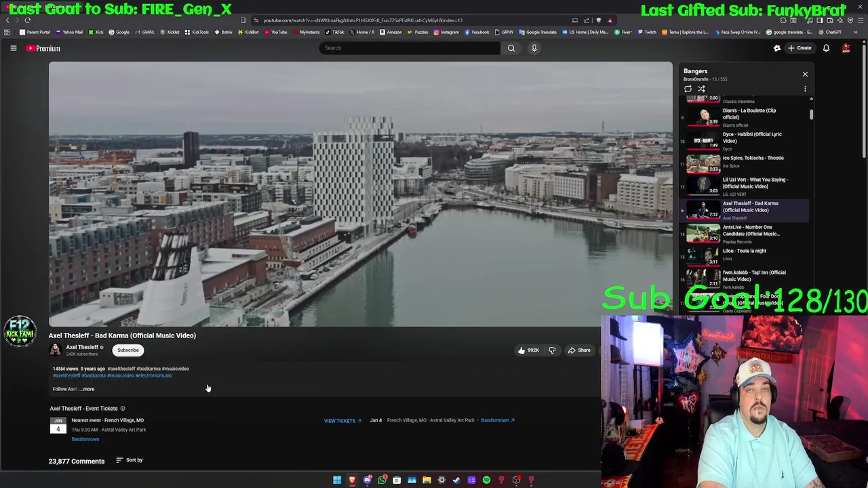Open Settings gear from the taskbar
868x488 pixels.
pos(441,480)
